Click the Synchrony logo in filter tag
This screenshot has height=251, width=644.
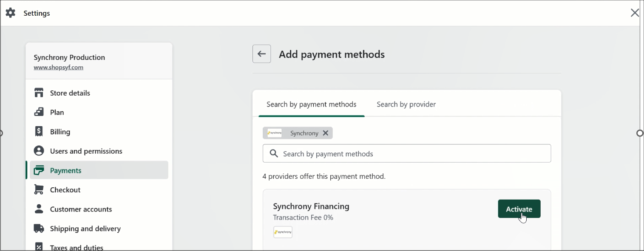275,133
